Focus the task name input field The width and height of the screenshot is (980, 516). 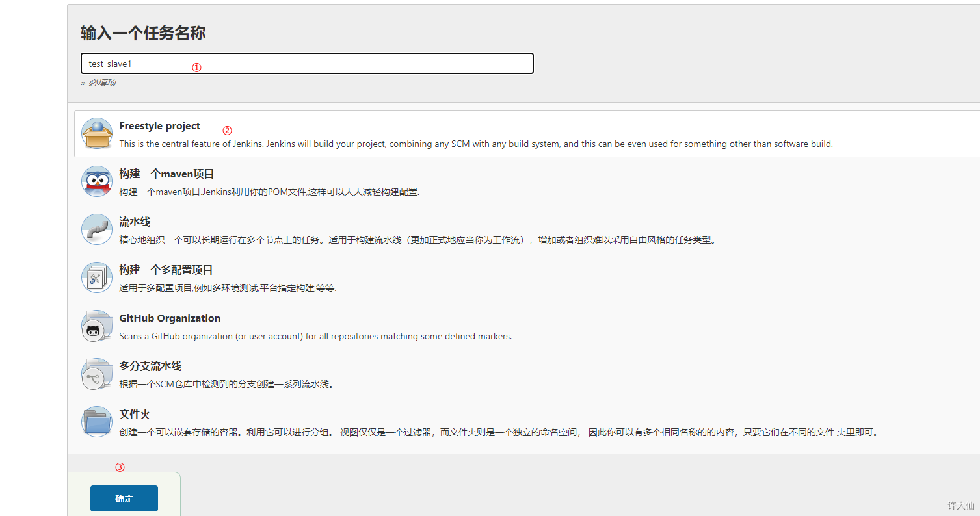pos(307,64)
